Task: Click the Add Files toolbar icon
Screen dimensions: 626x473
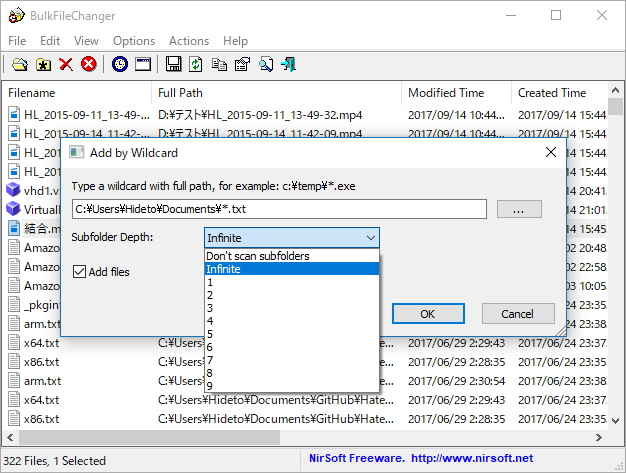Action: pyautogui.click(x=20, y=64)
